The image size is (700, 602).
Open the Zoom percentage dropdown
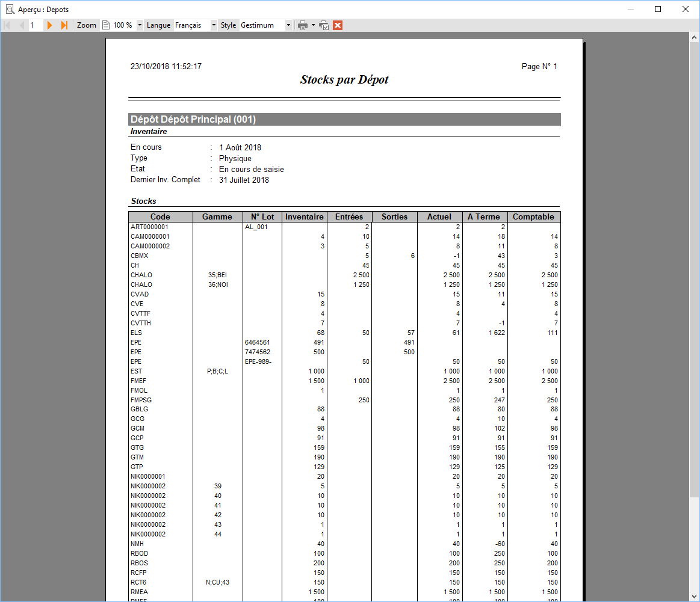(x=140, y=25)
